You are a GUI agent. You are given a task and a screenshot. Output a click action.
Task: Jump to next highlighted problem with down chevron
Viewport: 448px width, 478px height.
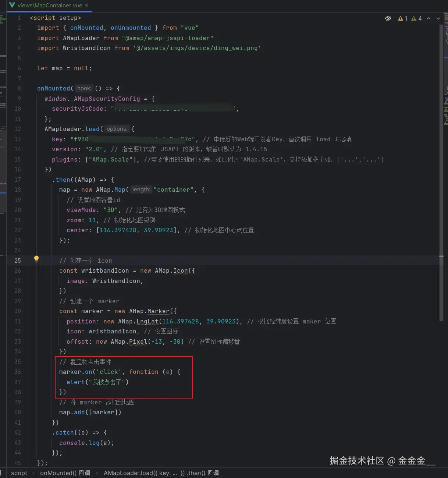coord(438,18)
